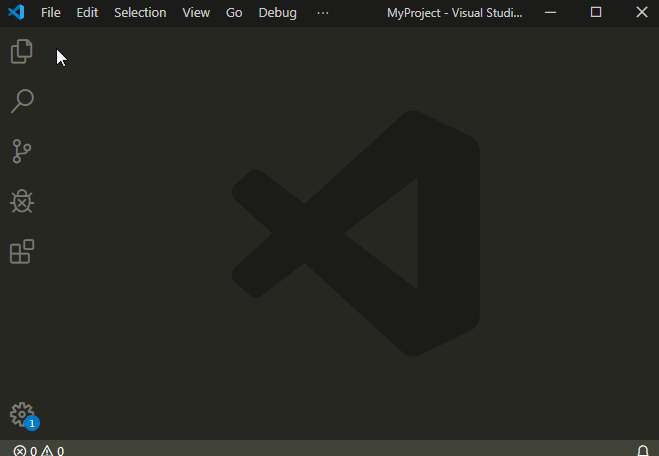Open the View menu
Image resolution: width=659 pixels, height=456 pixels.
click(196, 13)
